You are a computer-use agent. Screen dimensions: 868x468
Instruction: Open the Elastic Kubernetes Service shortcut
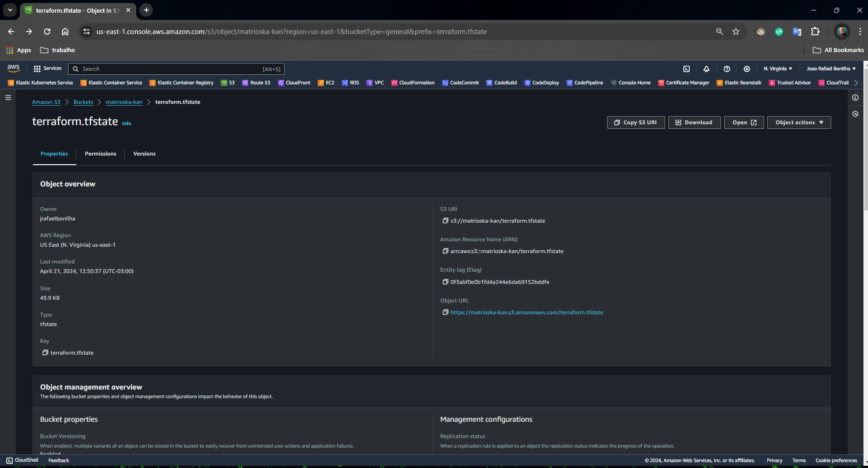point(40,83)
